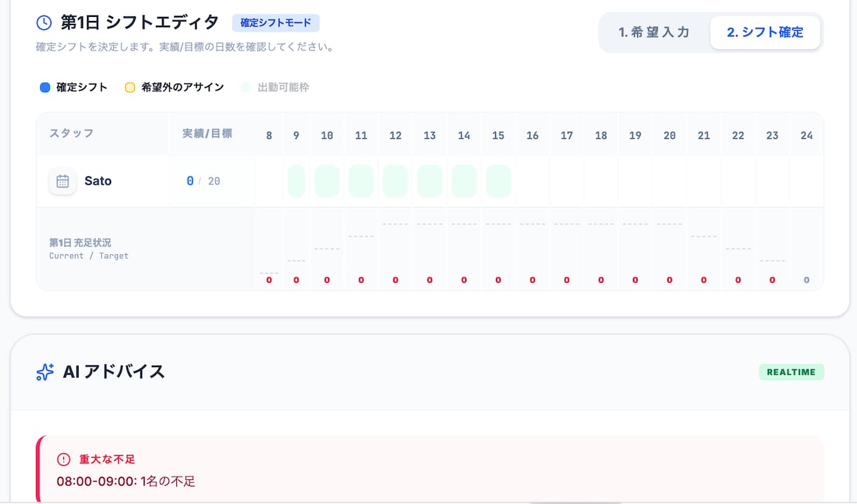Image resolution: width=857 pixels, height=504 pixels.
Task: Click the 確定シフト legend label
Action: pyautogui.click(x=82, y=88)
